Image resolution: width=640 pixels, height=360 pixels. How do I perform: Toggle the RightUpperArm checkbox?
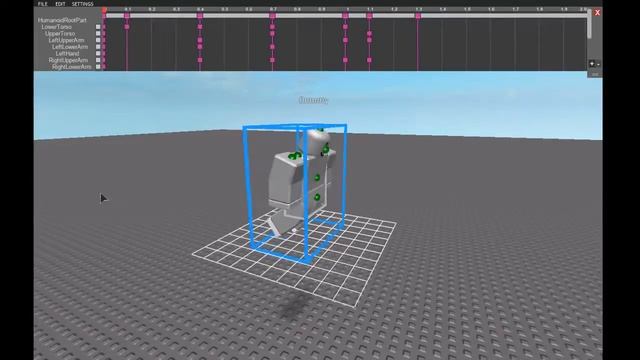pyautogui.click(x=98, y=60)
